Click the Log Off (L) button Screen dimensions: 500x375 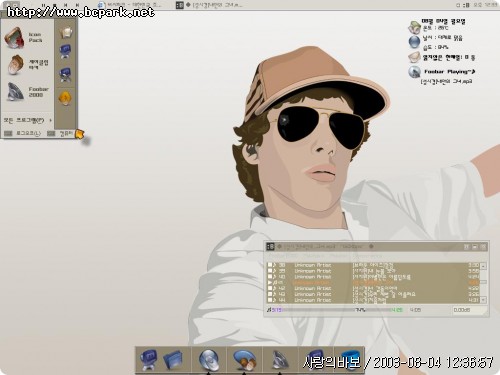tap(23, 133)
